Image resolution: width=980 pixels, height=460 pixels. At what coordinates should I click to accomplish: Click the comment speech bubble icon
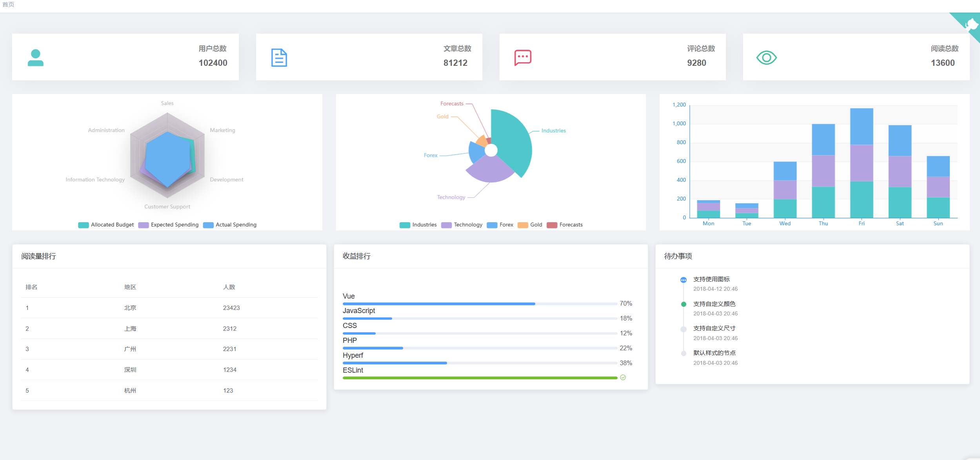coord(523,58)
